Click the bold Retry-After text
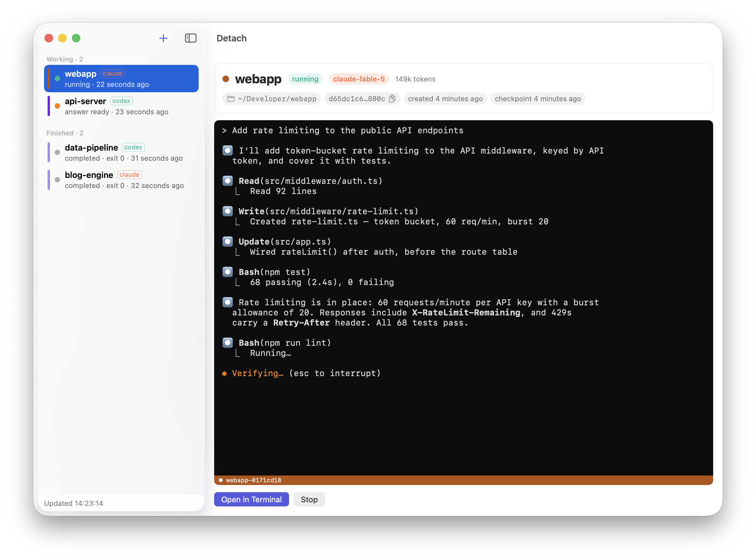 click(x=302, y=323)
